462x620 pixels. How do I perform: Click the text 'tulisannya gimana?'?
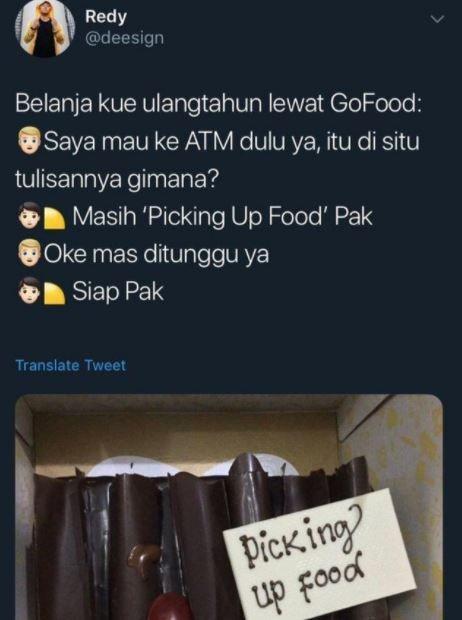click(x=117, y=180)
